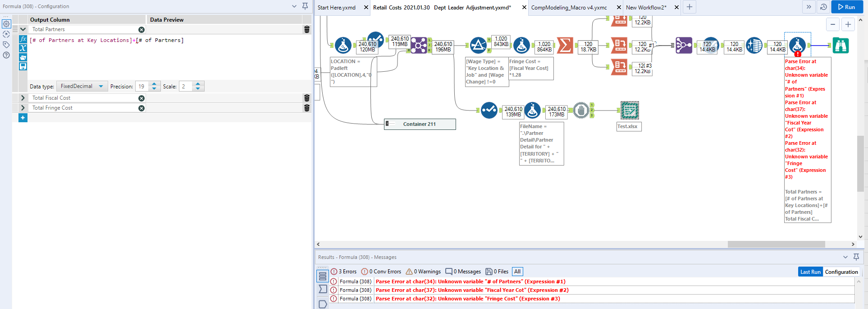Switch to the CompModeling_Macro v4.yxmc tab
This screenshot has width=868, height=309.
pos(569,7)
